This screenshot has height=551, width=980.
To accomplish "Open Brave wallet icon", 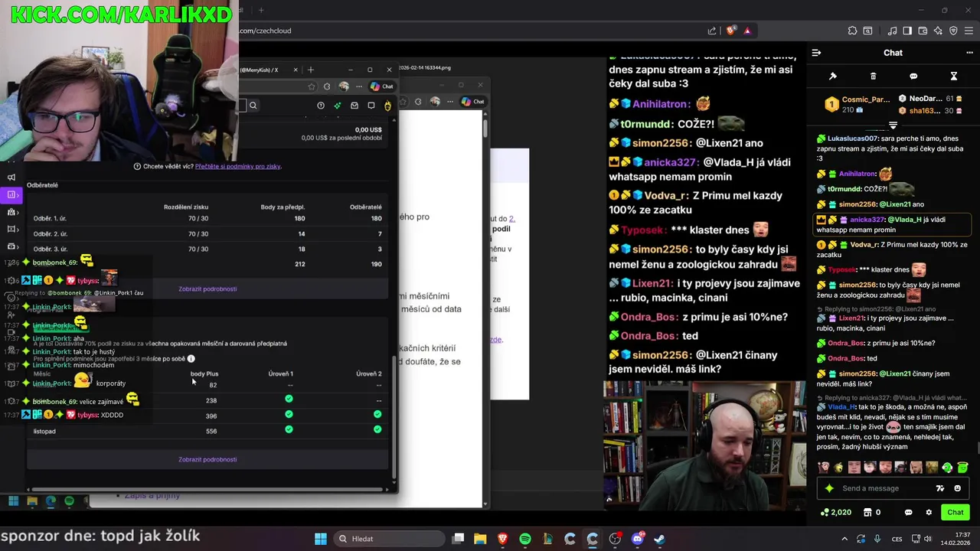I will (923, 31).
